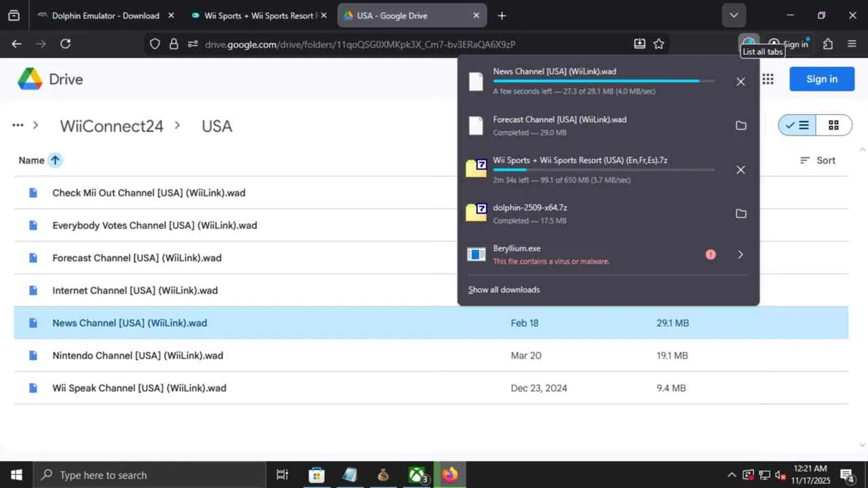Screen dimensions: 868x488
Task: Go back using the browser back arrow
Action: 17,44
